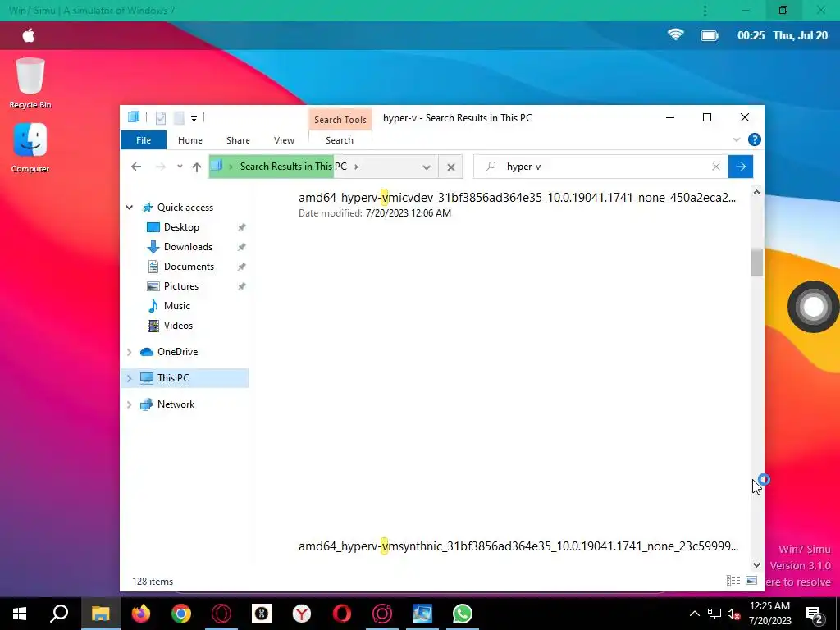The image size is (840, 630).
Task: Select Documents in navigation pane
Action: point(189,267)
